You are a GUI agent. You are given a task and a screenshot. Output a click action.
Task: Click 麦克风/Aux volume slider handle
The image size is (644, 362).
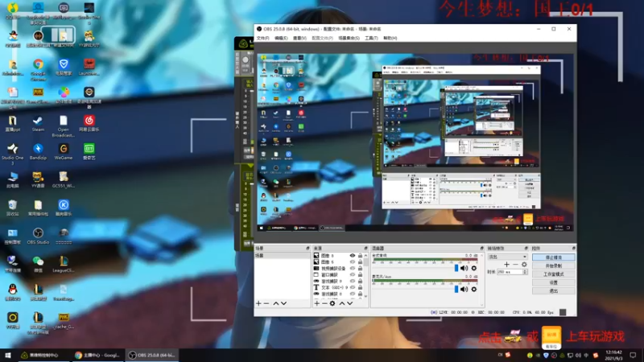click(456, 289)
